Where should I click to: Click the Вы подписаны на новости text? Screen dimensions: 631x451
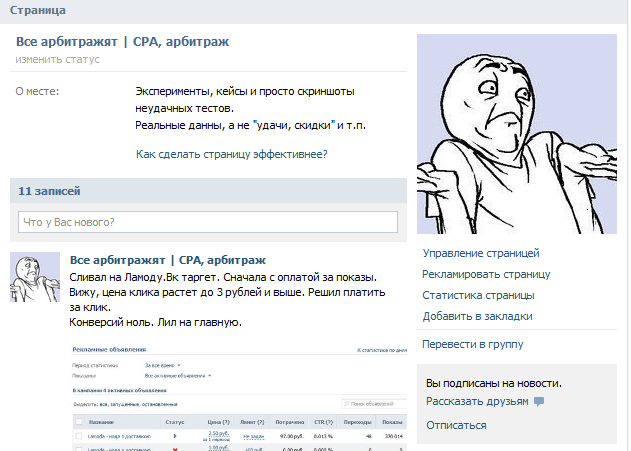click(x=494, y=383)
